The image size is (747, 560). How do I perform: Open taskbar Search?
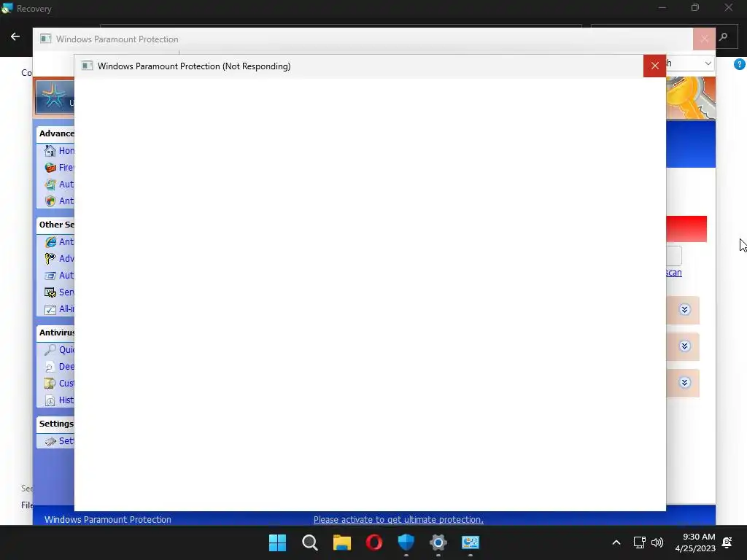pos(309,542)
